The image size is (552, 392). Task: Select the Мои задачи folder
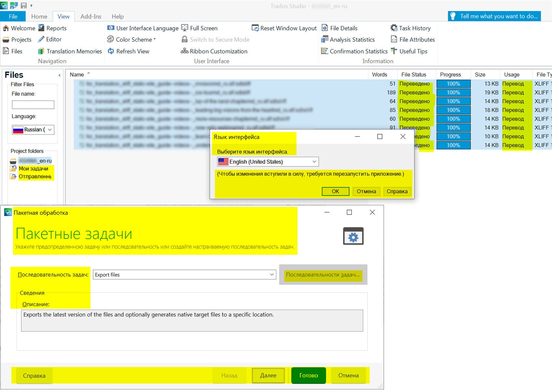(29, 169)
